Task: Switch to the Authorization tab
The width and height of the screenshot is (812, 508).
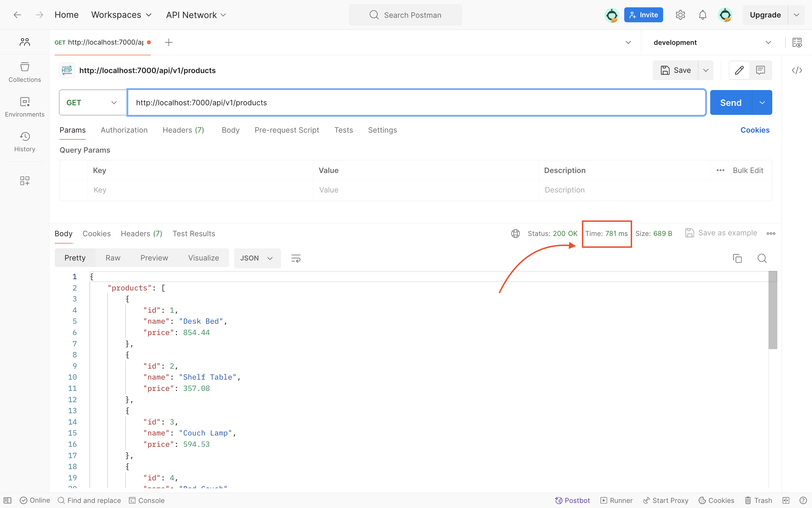Action: 124,130
